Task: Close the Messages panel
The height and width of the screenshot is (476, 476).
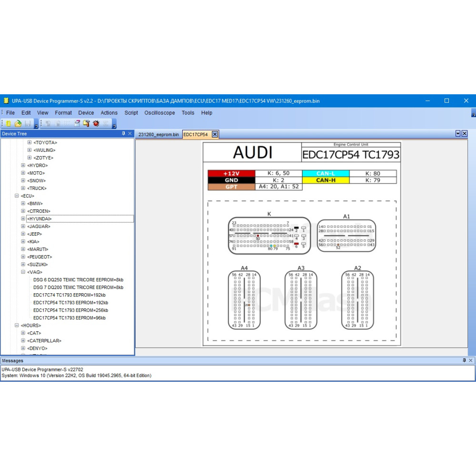Action: tap(471, 360)
